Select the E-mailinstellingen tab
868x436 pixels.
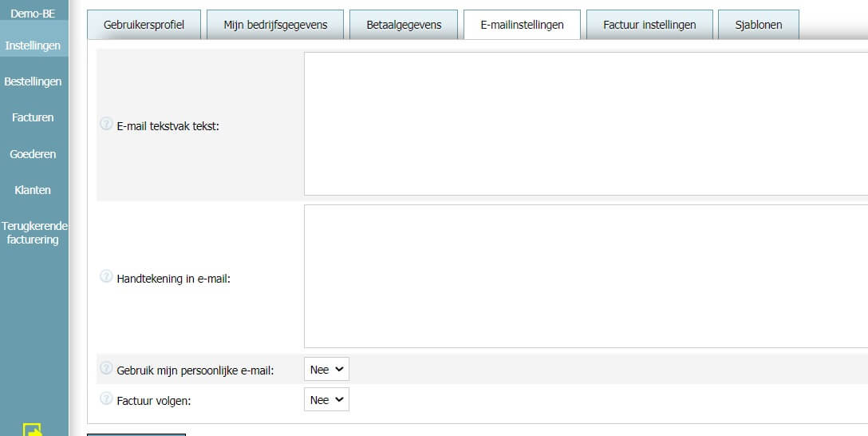(522, 25)
